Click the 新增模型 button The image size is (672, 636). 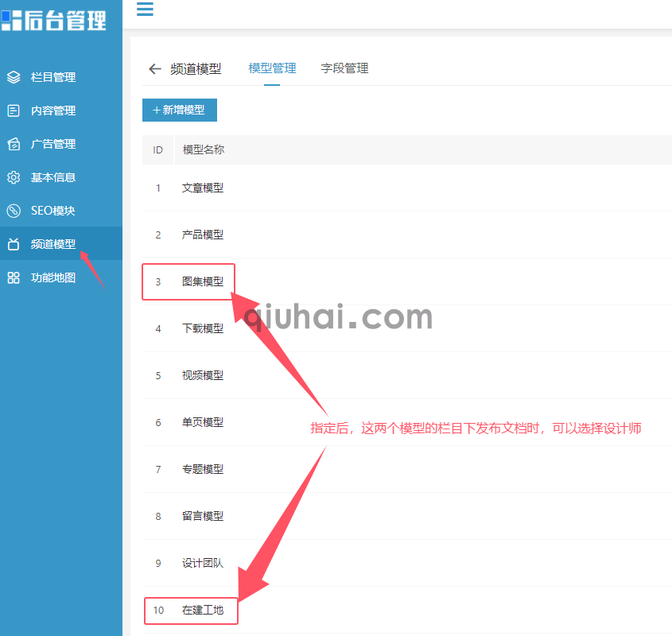(179, 111)
